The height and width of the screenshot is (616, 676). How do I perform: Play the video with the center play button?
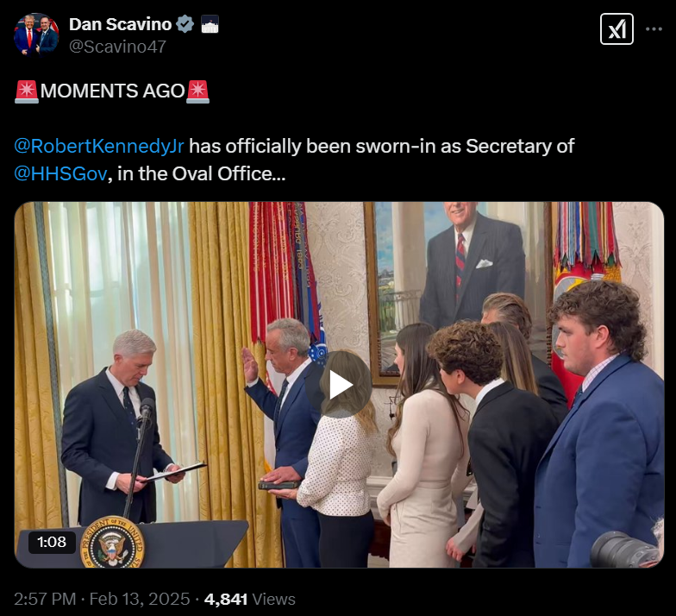pos(339,385)
